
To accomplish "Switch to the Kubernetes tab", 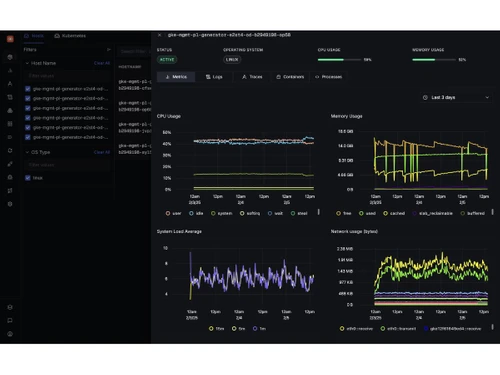I will (70, 36).
